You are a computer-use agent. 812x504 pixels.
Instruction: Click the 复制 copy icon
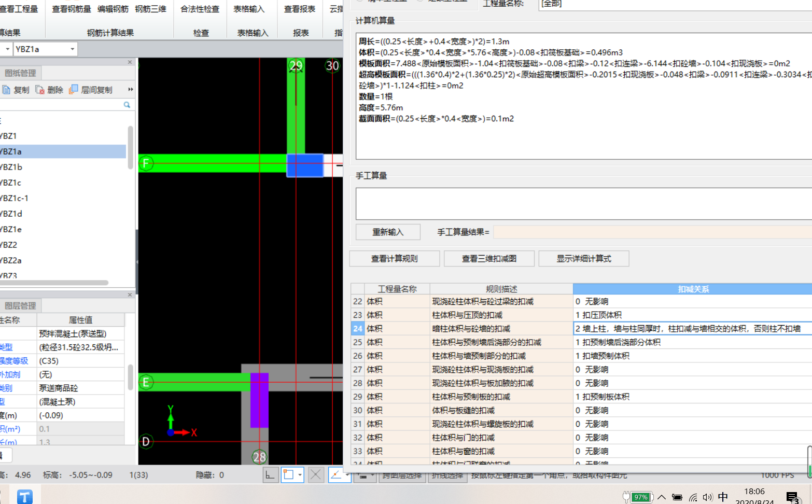coord(6,90)
